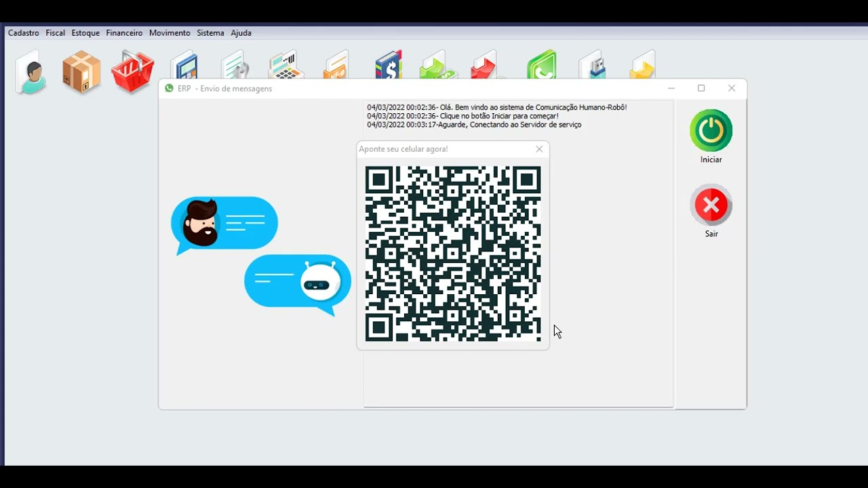Open the Cadastro menu
The height and width of the screenshot is (488, 868).
pos(24,33)
